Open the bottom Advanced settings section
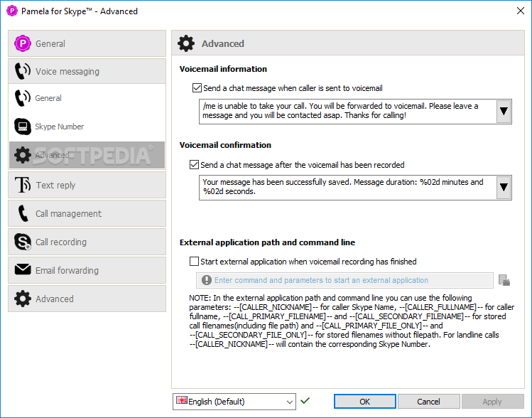 pos(87,299)
